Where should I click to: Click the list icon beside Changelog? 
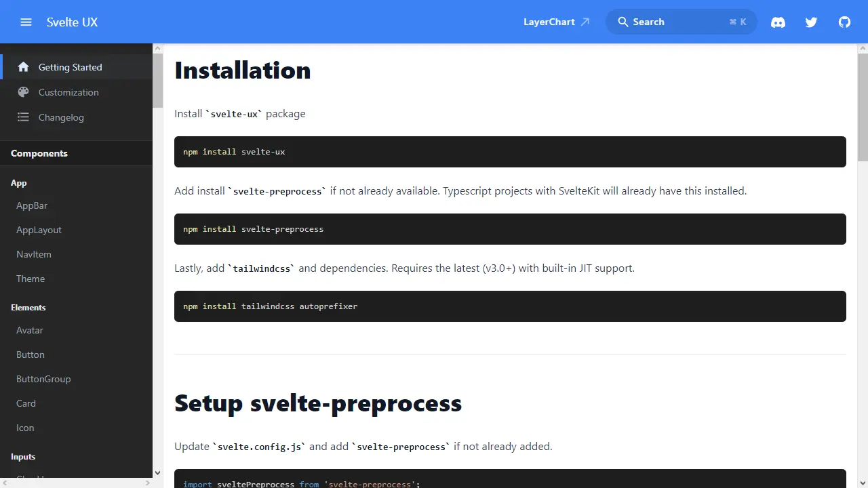pos(23,117)
